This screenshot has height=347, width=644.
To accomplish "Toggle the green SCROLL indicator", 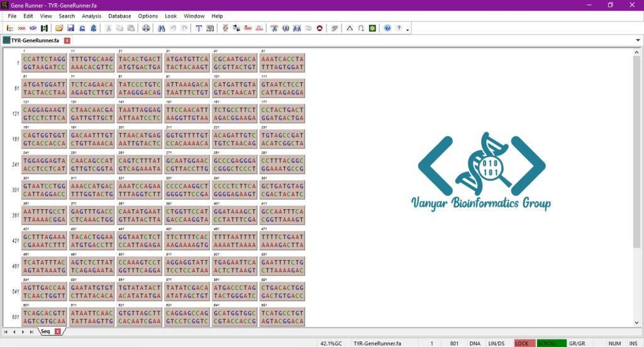I will pos(551,343).
